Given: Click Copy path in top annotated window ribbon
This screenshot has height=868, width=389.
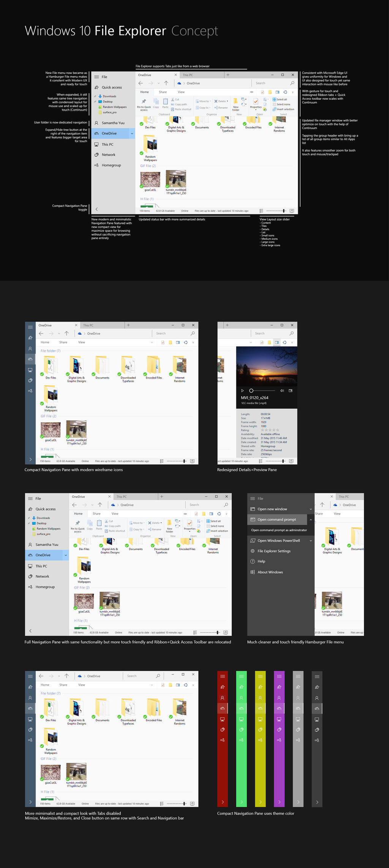Looking at the screenshot, I should click(179, 105).
